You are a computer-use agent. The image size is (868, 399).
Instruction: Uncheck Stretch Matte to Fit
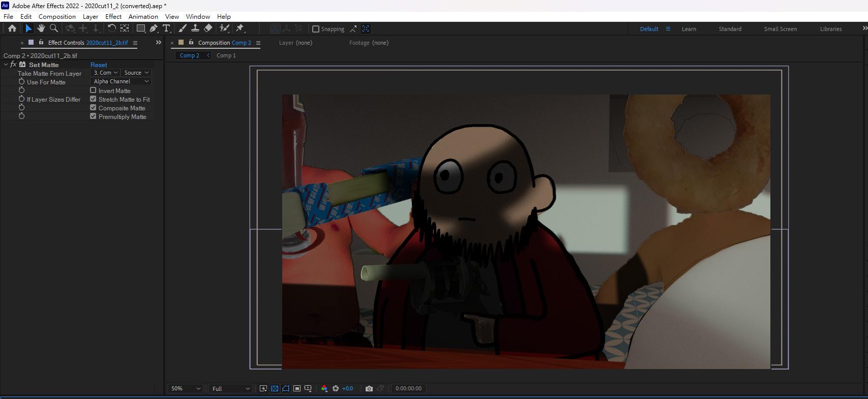(x=93, y=99)
